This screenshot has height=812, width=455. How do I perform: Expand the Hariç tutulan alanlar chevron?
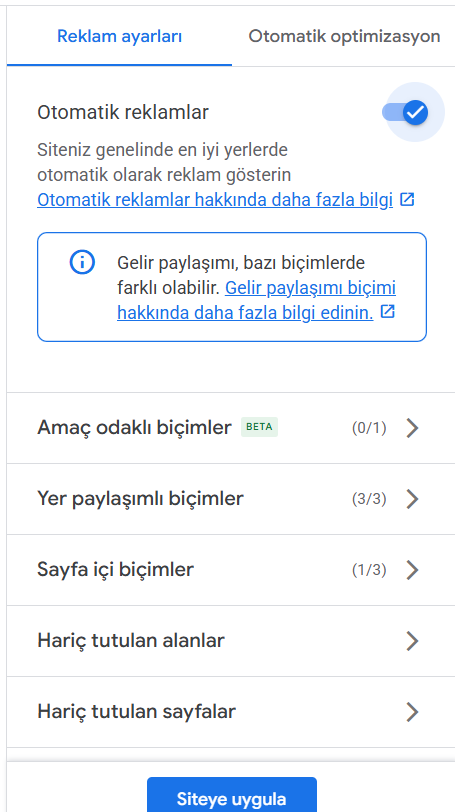tap(412, 641)
